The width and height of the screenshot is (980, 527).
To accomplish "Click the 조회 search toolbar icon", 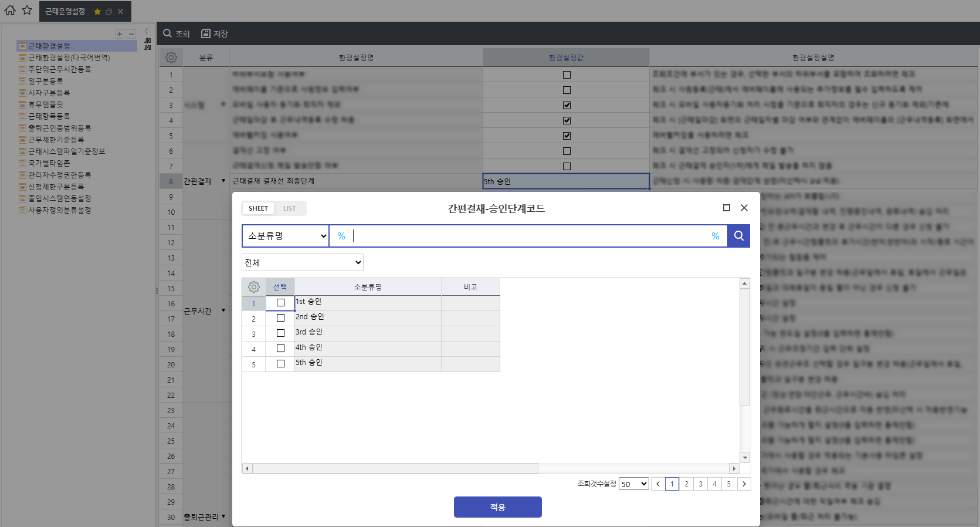I will pyautogui.click(x=168, y=33).
